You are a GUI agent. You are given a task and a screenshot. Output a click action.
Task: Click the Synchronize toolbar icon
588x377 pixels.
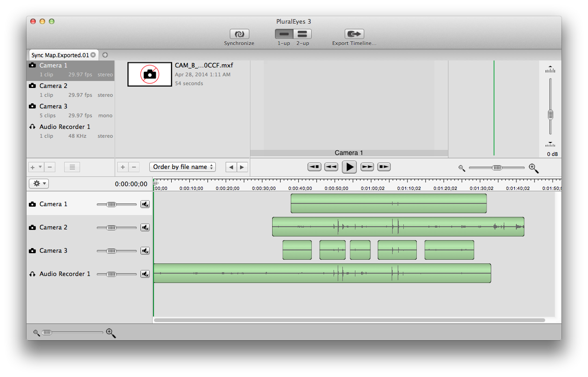coord(239,34)
